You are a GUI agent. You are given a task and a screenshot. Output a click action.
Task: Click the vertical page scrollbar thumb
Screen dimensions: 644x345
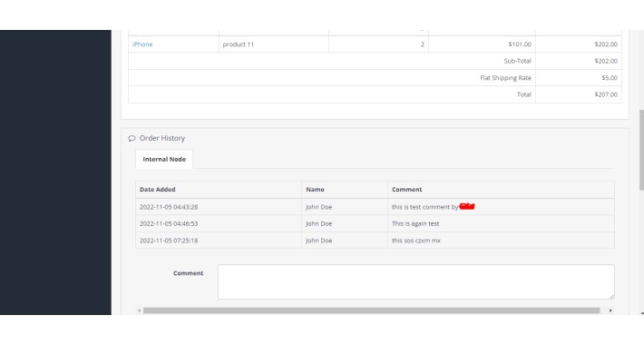pos(641,150)
